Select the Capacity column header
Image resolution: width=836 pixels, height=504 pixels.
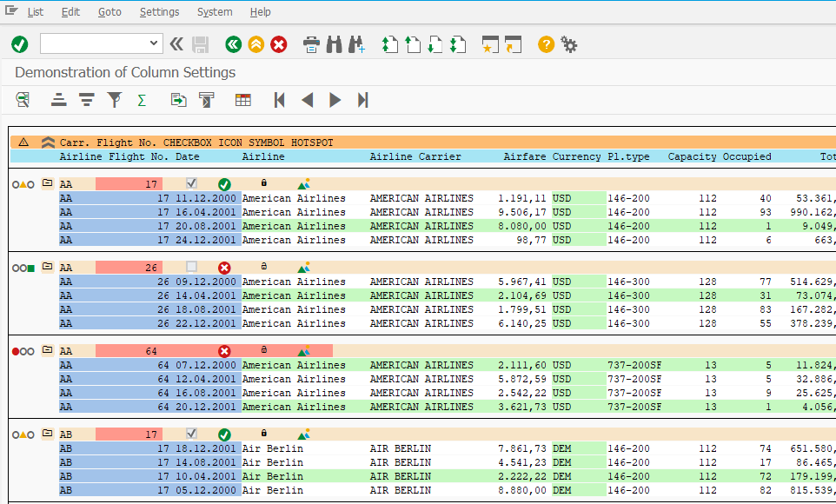pos(692,156)
